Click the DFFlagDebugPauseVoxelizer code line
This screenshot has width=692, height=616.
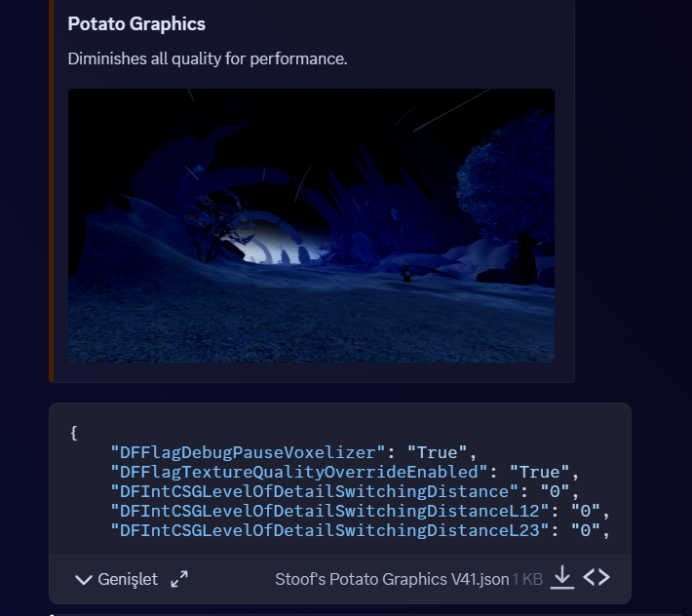pyautogui.click(x=292, y=452)
